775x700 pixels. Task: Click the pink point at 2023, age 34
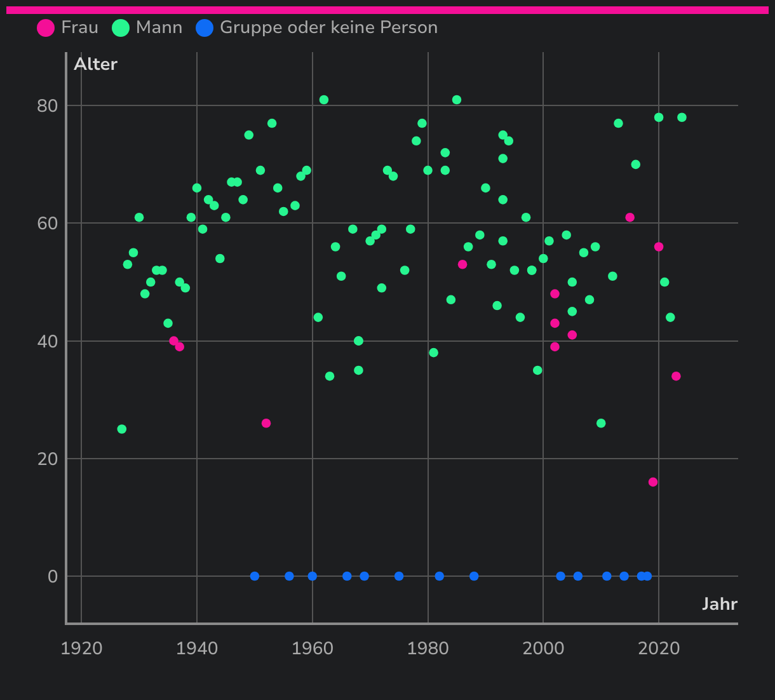coord(676,377)
